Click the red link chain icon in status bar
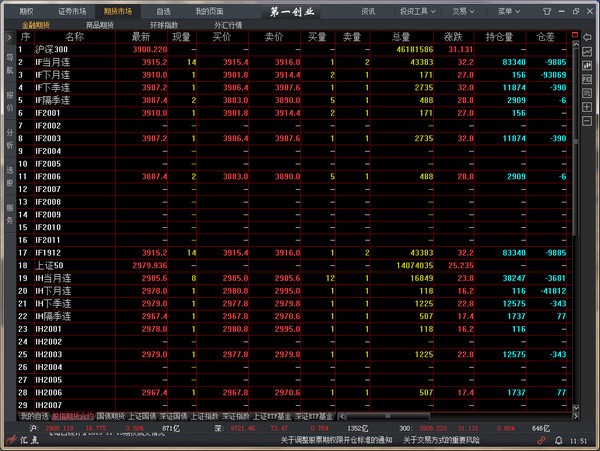The image size is (600, 451). 541,441
